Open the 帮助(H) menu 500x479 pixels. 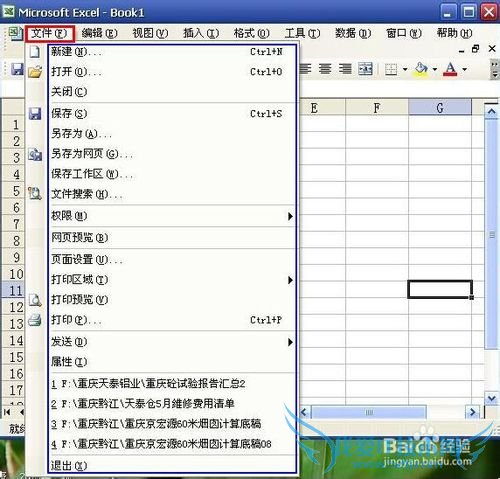(454, 33)
